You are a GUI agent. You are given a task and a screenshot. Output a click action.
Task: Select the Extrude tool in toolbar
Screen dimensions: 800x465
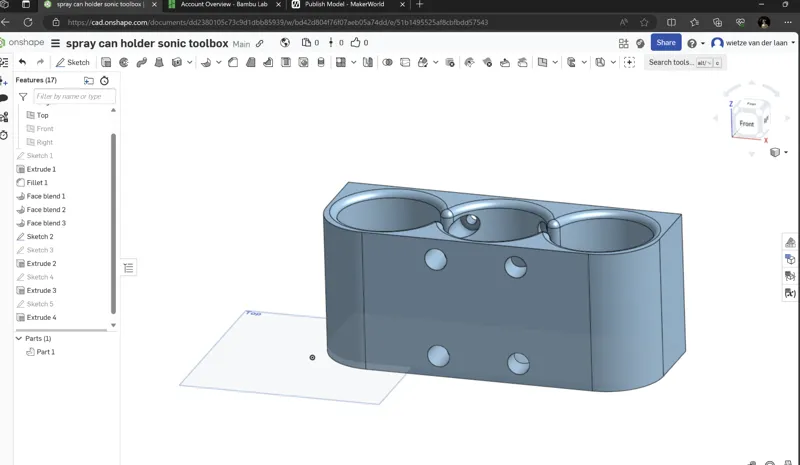pos(106,62)
